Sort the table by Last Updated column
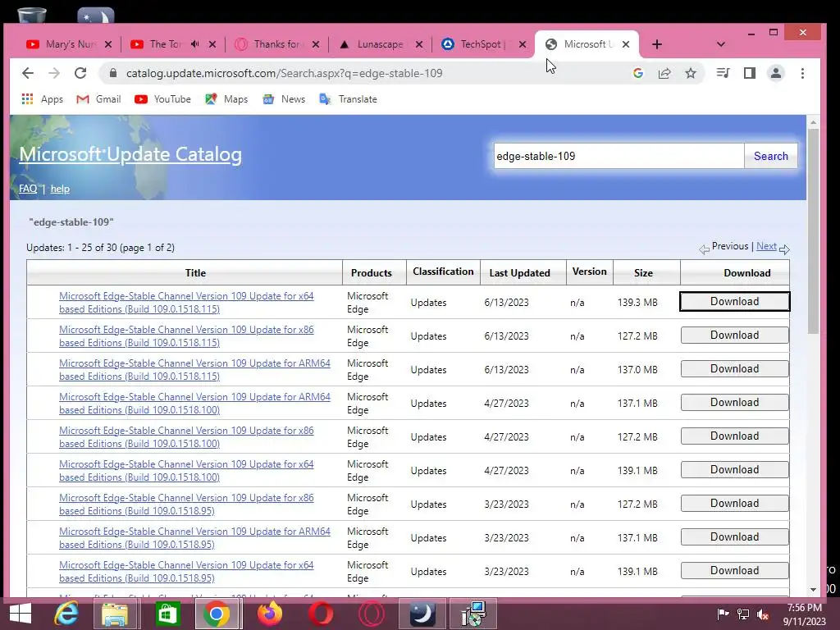The height and width of the screenshot is (630, 840). pos(519,272)
